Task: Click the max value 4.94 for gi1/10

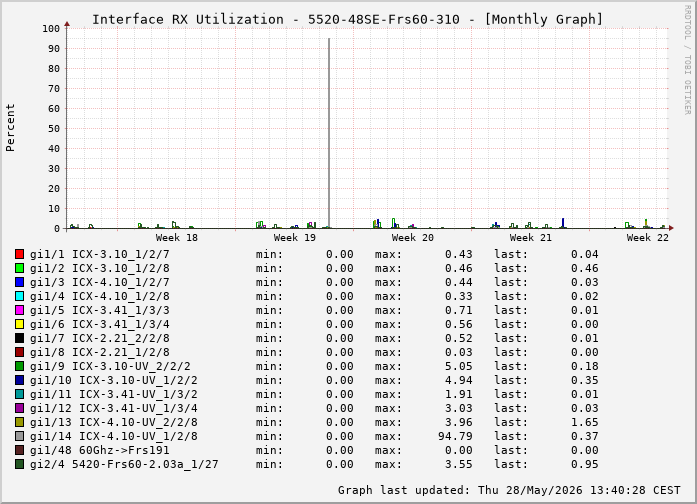Action: pos(459,380)
